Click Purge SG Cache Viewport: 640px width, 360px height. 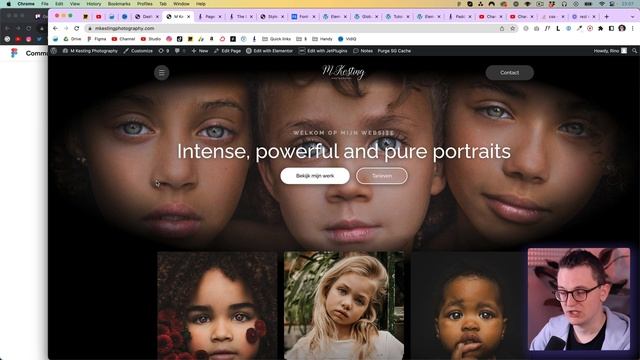point(394,51)
